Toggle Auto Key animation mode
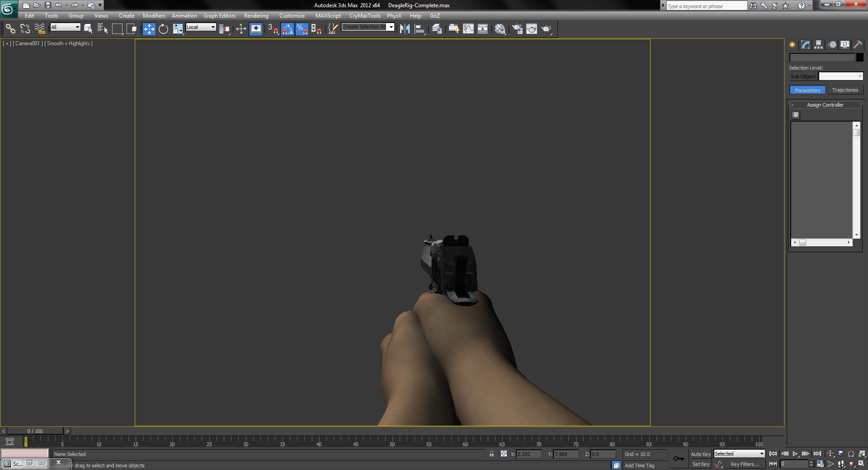This screenshot has height=470, width=868. click(701, 454)
